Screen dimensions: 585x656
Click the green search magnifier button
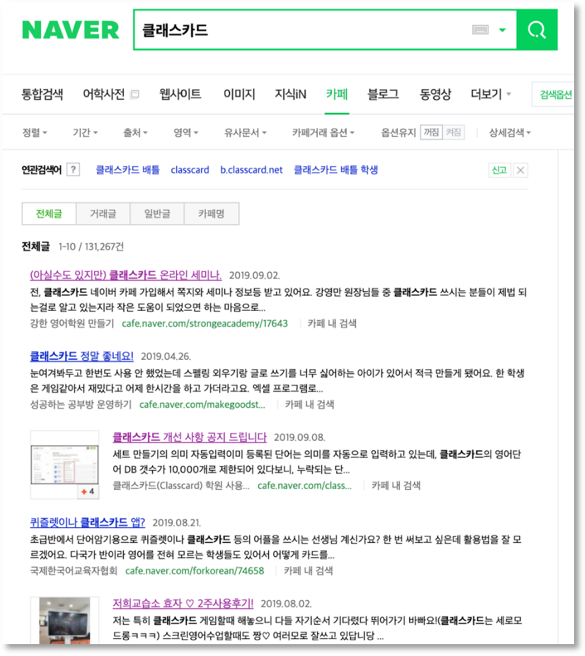click(537, 30)
